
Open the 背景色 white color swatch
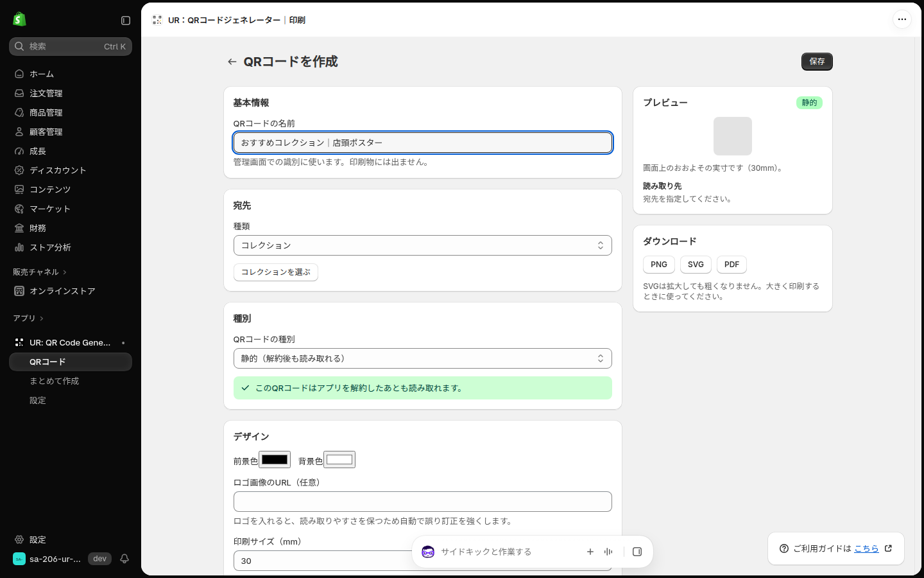click(339, 460)
